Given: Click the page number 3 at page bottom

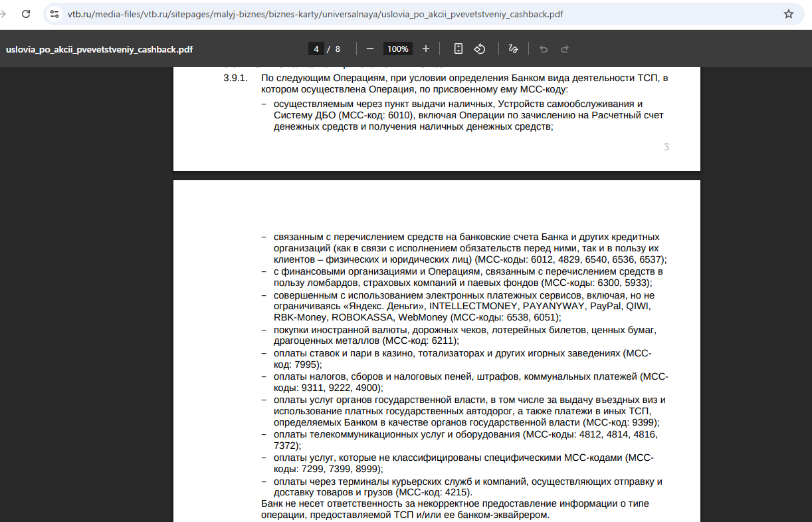Looking at the screenshot, I should tap(666, 147).
